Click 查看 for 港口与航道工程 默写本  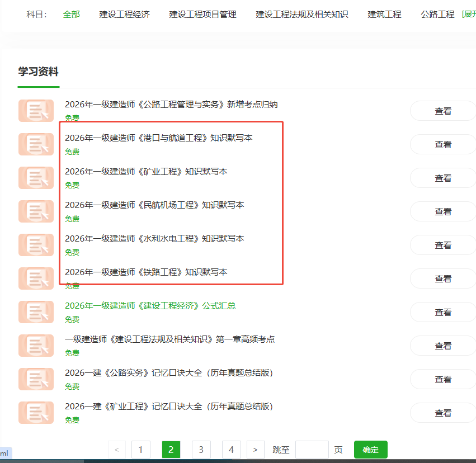(x=443, y=145)
